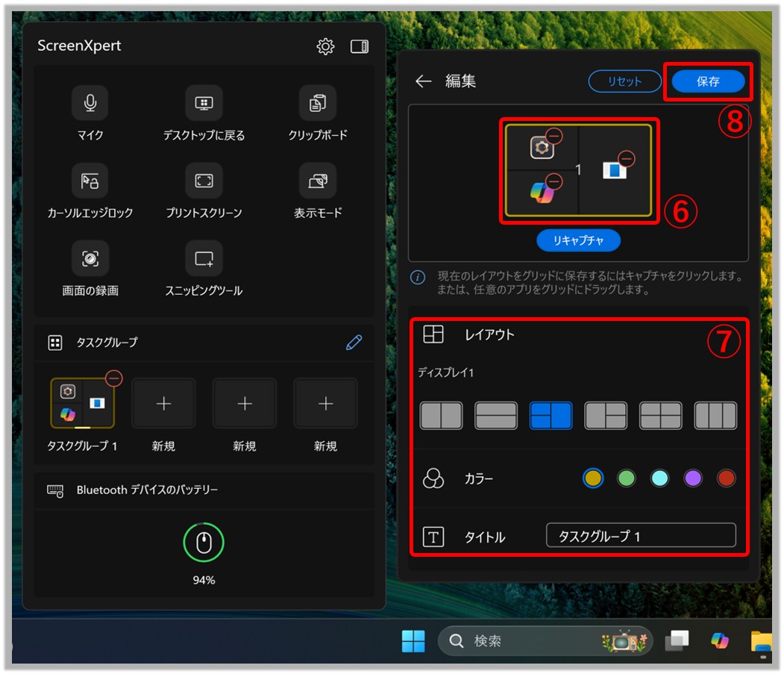The image size is (784, 674).
Task: Click the デスクトップに戻る tile
Action: [x=204, y=102]
